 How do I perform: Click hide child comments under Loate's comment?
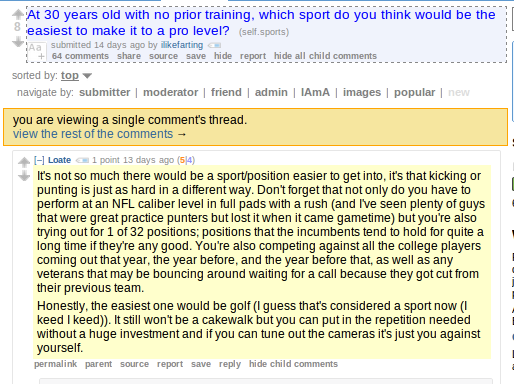(293, 364)
